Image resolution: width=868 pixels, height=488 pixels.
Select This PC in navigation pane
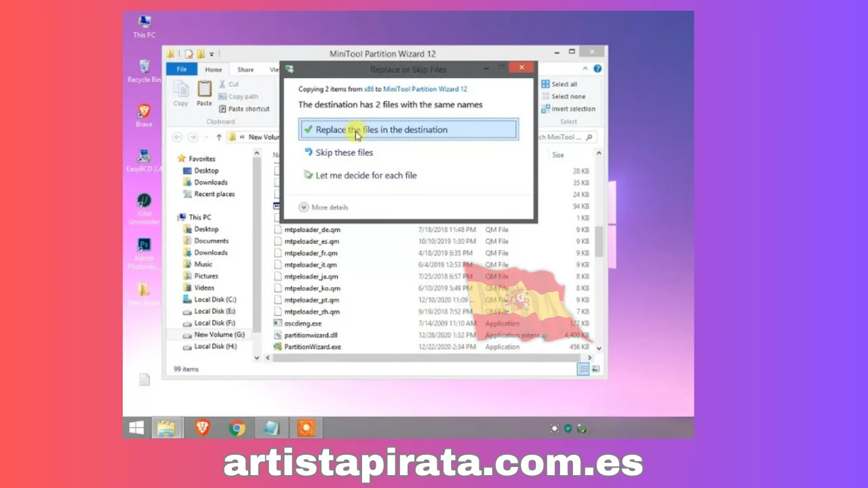pyautogui.click(x=194, y=217)
